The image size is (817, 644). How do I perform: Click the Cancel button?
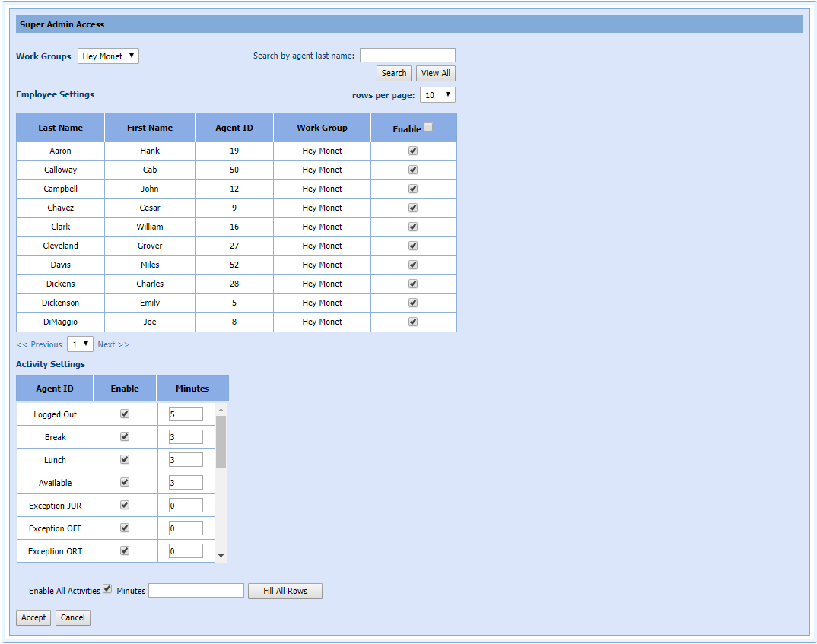point(73,618)
